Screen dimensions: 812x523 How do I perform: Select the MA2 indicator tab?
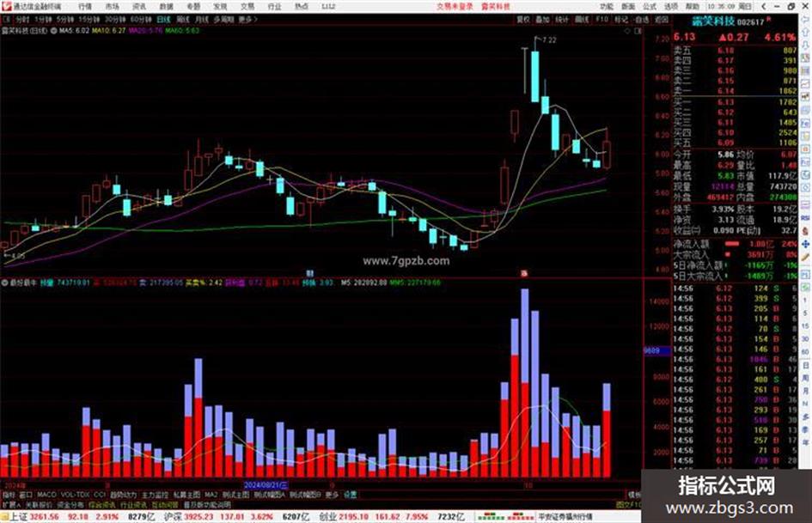(211, 495)
